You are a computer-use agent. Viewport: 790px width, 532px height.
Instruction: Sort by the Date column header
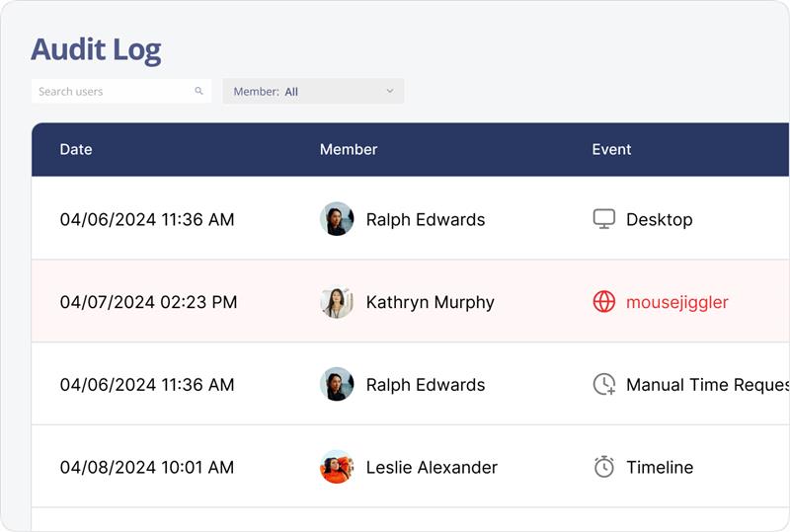point(76,149)
